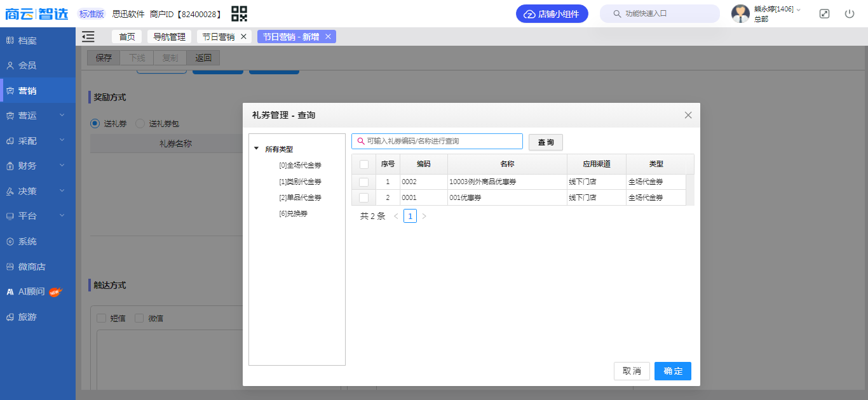
Task: Switch to the 节日营销 tab
Action: [x=219, y=37]
